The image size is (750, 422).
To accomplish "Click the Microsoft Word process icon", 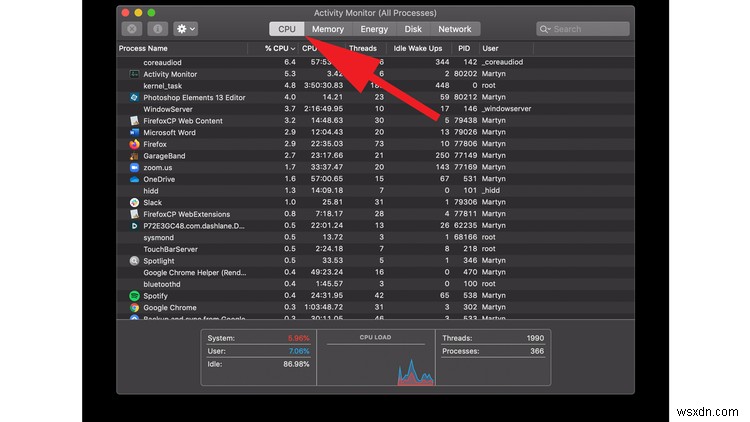I will click(x=134, y=133).
